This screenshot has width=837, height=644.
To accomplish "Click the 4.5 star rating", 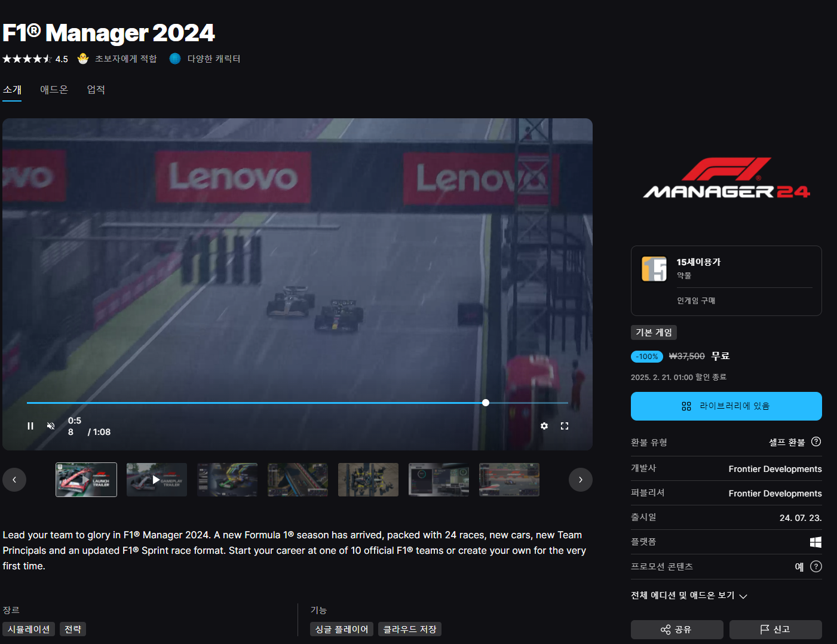I will pos(35,59).
